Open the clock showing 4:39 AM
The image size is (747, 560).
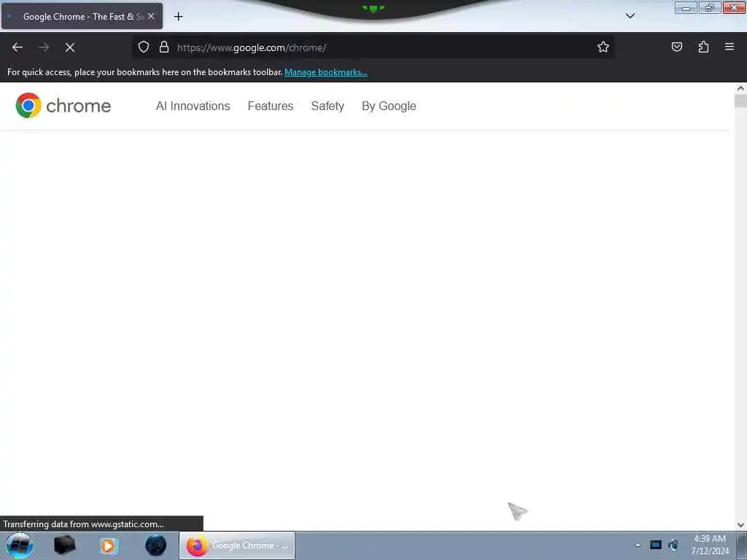pos(710,545)
